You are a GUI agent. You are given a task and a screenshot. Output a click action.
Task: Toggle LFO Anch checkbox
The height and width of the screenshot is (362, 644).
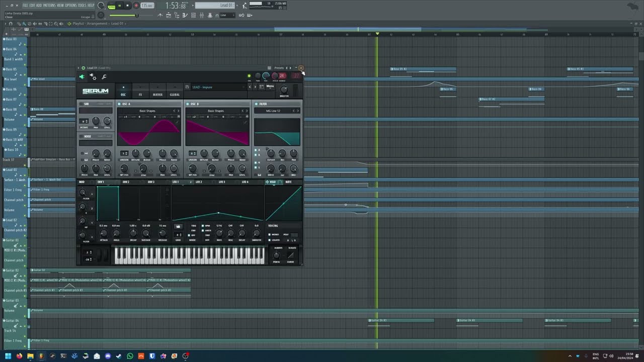point(203,231)
